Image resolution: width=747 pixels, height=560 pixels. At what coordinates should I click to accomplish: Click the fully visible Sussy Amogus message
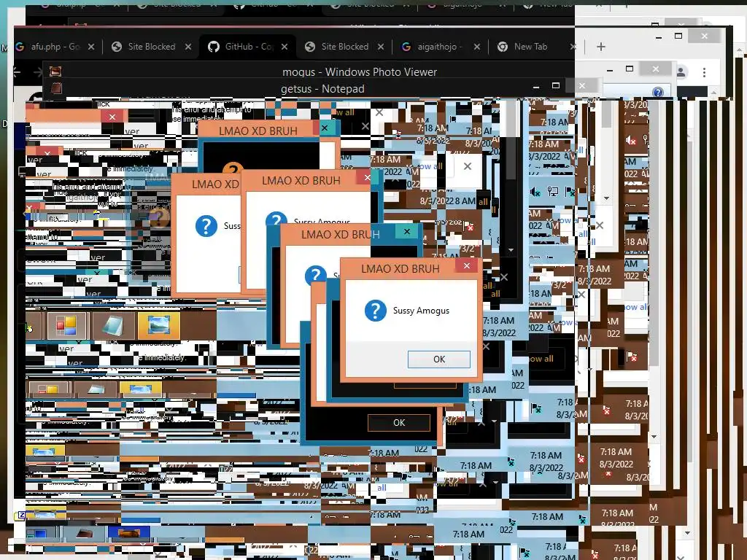(421, 311)
